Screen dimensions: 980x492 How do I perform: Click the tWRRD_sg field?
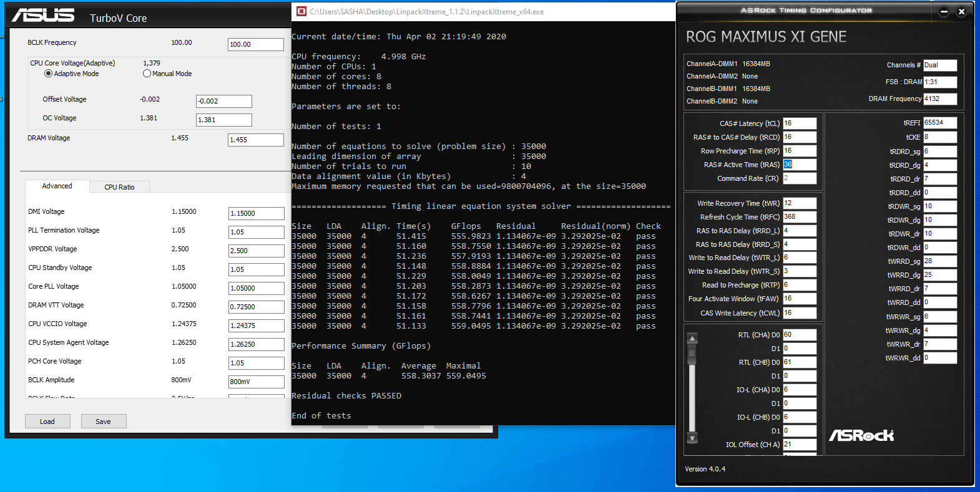[x=940, y=261]
